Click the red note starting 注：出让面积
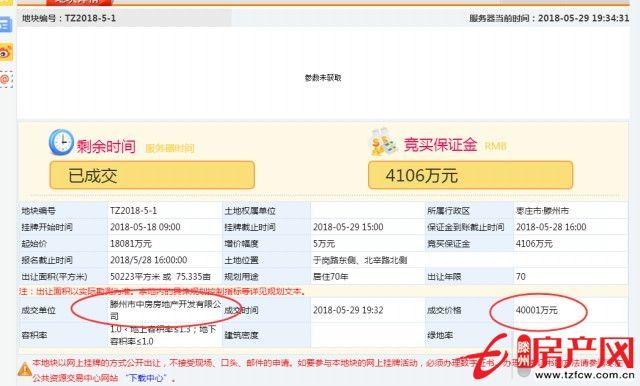 point(162,292)
